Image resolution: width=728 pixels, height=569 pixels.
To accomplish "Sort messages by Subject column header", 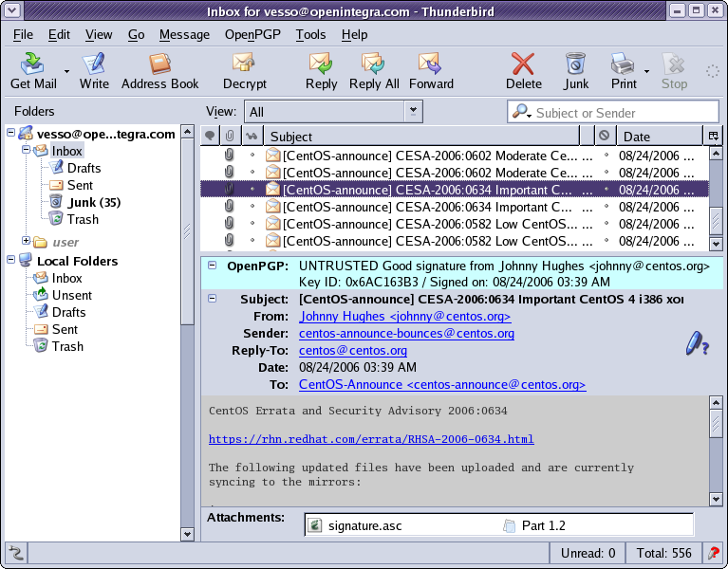I will coord(421,137).
